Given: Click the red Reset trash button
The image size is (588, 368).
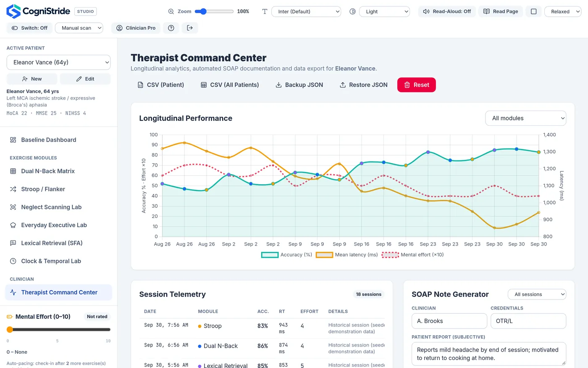Looking at the screenshot, I should click(417, 85).
